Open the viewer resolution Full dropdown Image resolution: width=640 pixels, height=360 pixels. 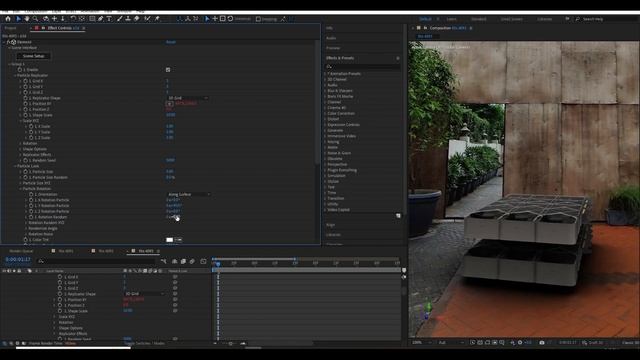[450, 342]
